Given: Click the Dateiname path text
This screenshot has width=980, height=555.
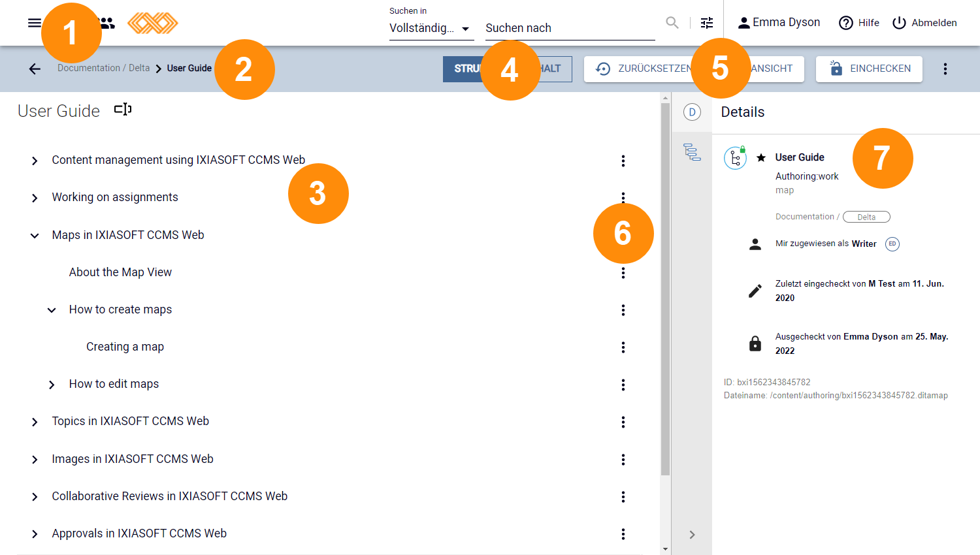Looking at the screenshot, I should 836,395.
